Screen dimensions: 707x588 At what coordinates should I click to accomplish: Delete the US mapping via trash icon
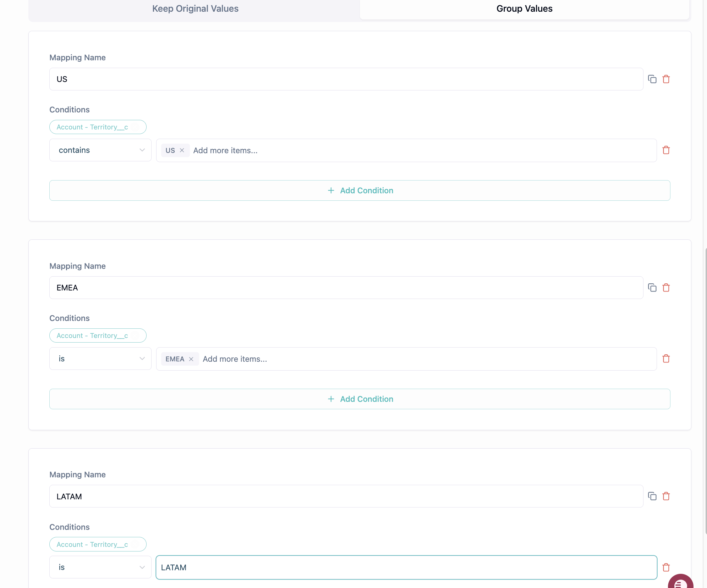click(x=666, y=79)
